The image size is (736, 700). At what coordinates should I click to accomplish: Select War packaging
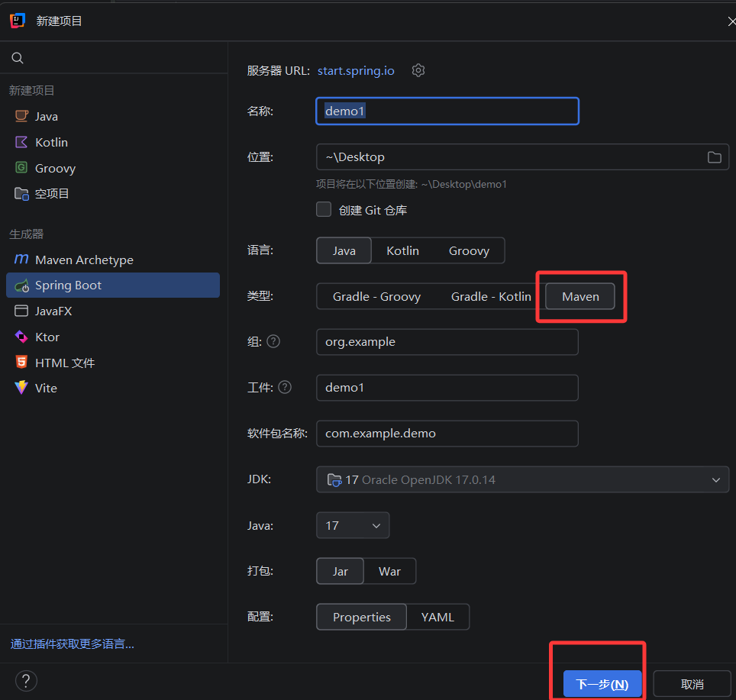389,571
